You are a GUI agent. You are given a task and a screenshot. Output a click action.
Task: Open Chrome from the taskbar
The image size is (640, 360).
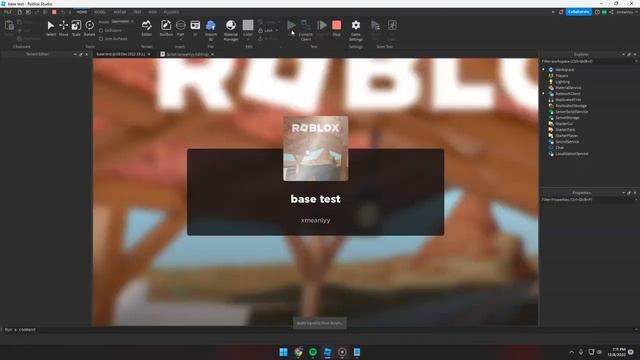click(298, 352)
